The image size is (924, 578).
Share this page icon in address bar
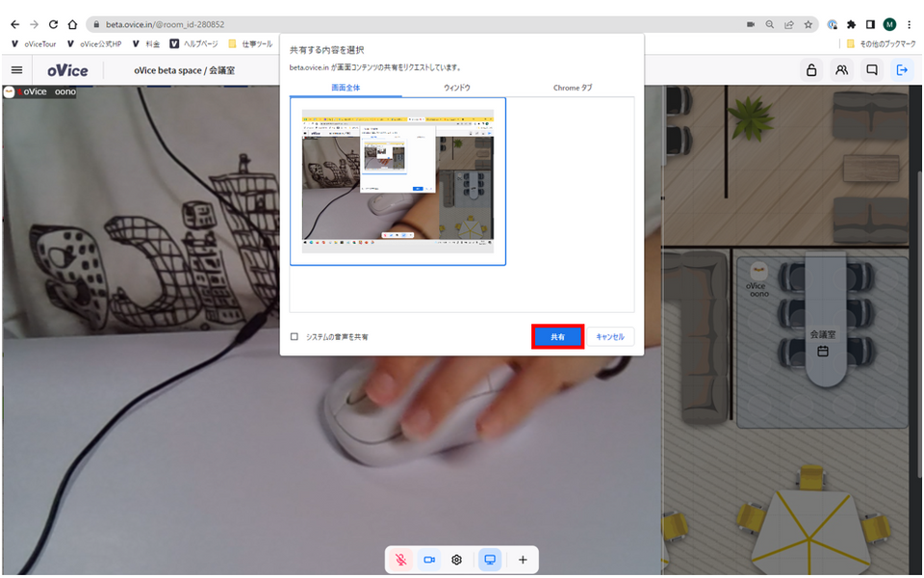(x=789, y=25)
